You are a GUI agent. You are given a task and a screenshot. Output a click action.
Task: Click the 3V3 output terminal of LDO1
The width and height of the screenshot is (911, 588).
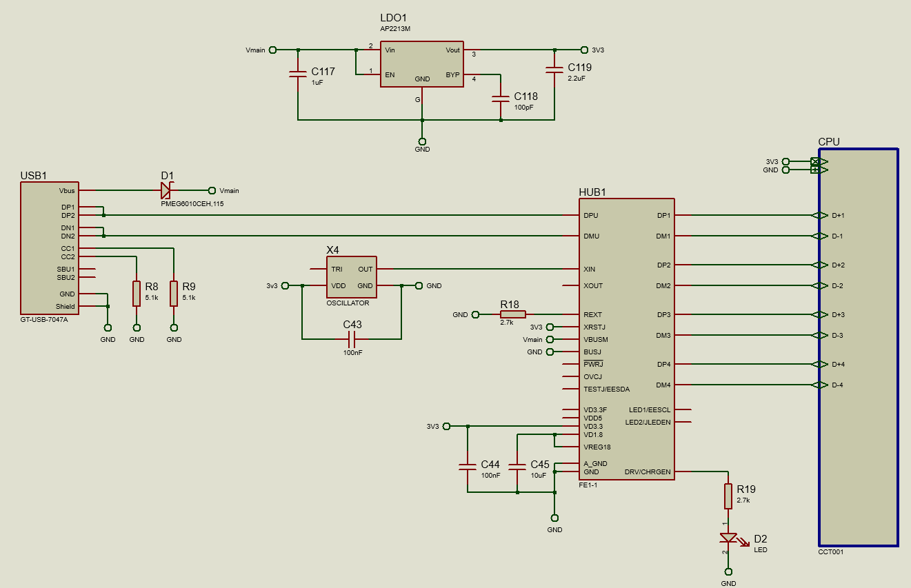point(584,50)
